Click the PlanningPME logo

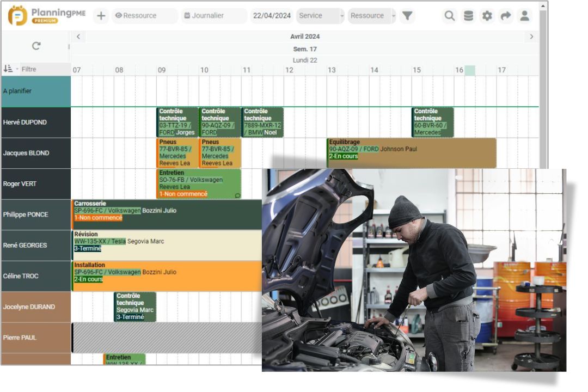(x=47, y=15)
